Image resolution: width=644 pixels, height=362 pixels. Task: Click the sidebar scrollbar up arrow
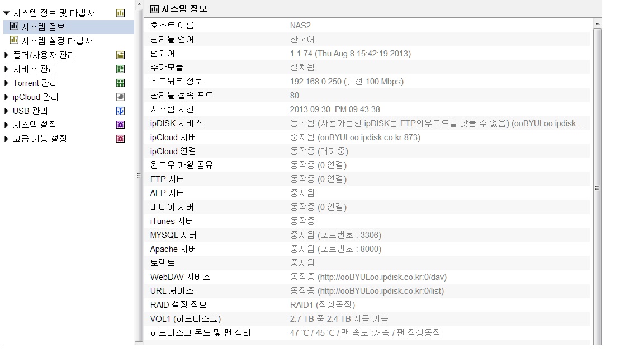click(x=139, y=4)
